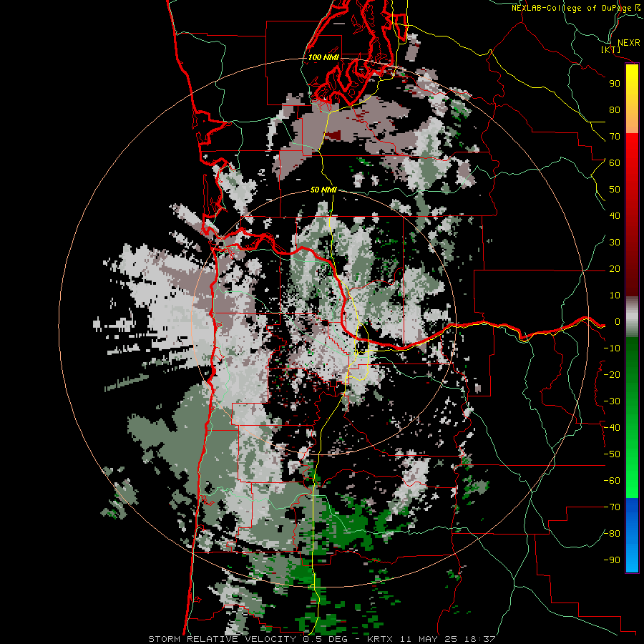This screenshot has height=644, width=644.
Task: Click the NEXR label above the legend
Action: pyautogui.click(x=629, y=43)
